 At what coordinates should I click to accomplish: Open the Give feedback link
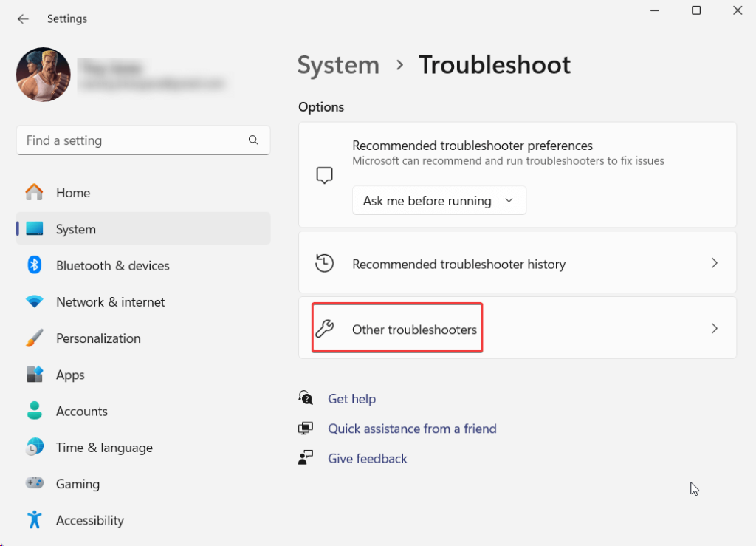click(367, 459)
